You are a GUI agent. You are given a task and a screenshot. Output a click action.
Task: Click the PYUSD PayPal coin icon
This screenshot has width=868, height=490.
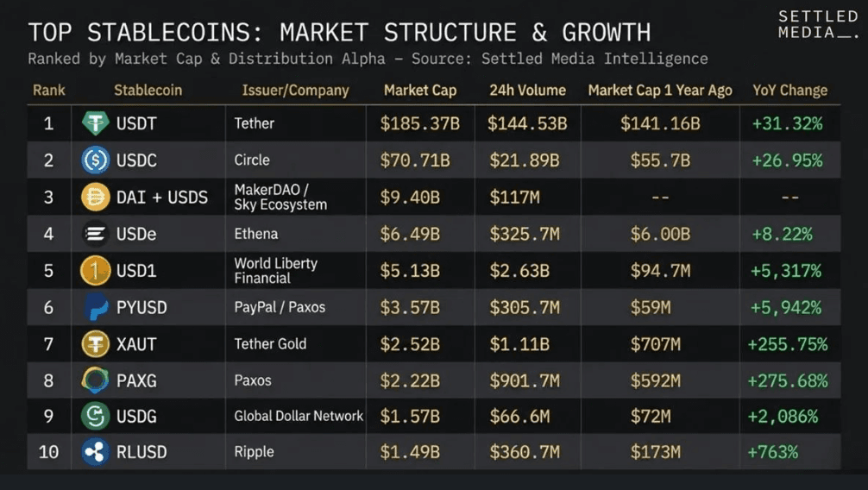point(95,307)
